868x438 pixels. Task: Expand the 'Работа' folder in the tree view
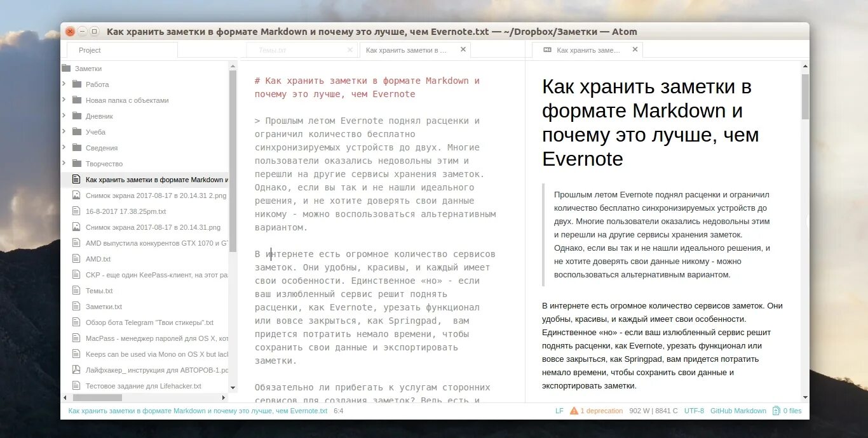pos(63,84)
